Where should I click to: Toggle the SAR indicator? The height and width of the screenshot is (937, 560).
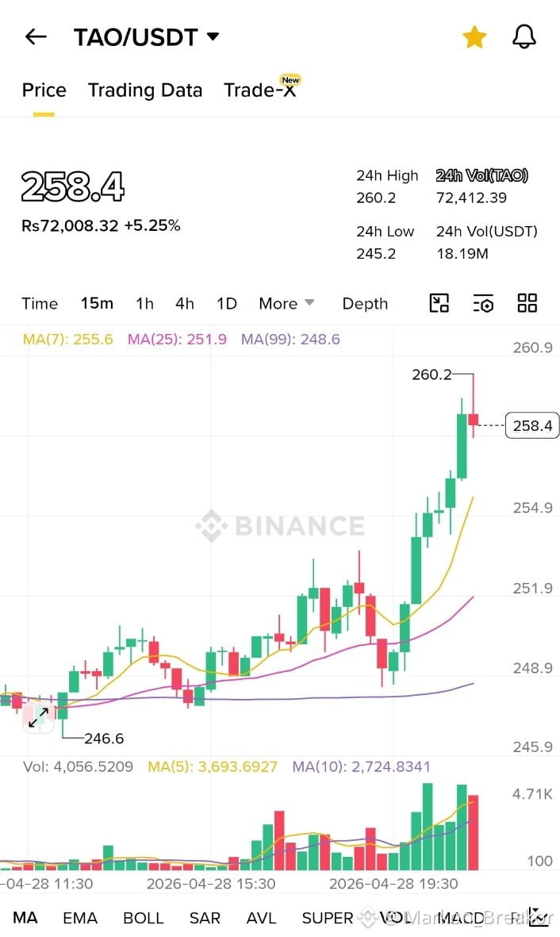(x=205, y=918)
